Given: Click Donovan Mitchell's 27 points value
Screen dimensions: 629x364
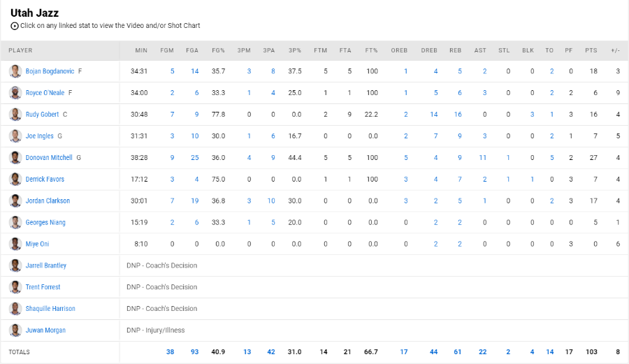Looking at the screenshot, I should point(593,157).
